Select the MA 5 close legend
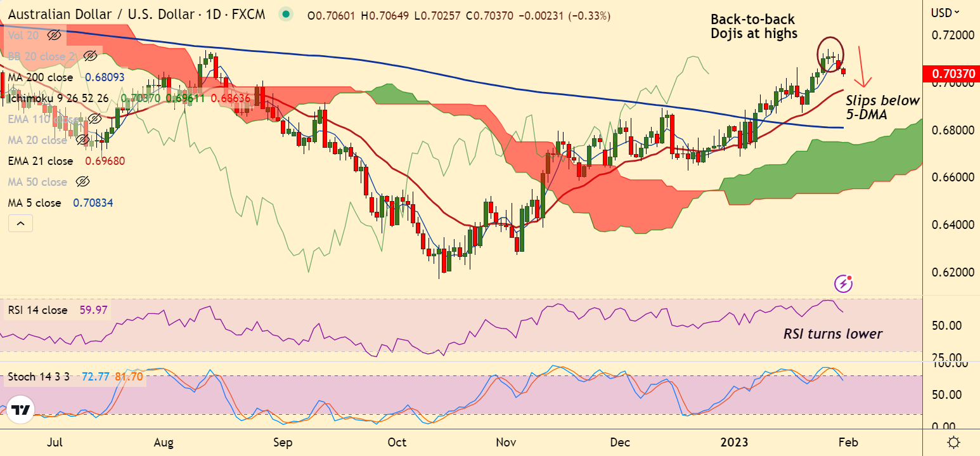Viewport: 980px width, 456px height. pyautogui.click(x=34, y=203)
